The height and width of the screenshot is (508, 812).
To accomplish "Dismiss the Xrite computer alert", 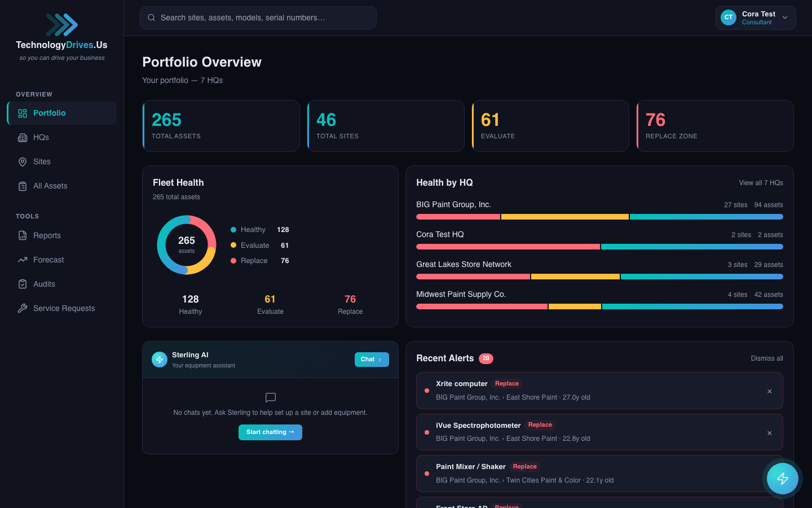I will click(769, 391).
